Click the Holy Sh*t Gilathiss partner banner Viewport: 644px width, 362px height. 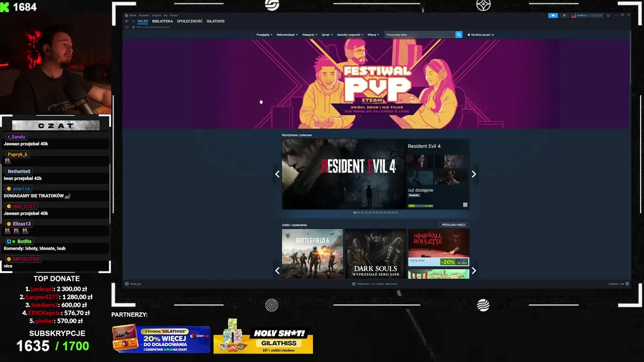[x=263, y=336]
